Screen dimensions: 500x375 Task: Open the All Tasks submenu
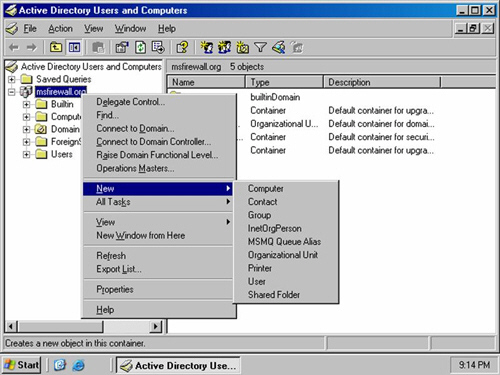[158, 202]
